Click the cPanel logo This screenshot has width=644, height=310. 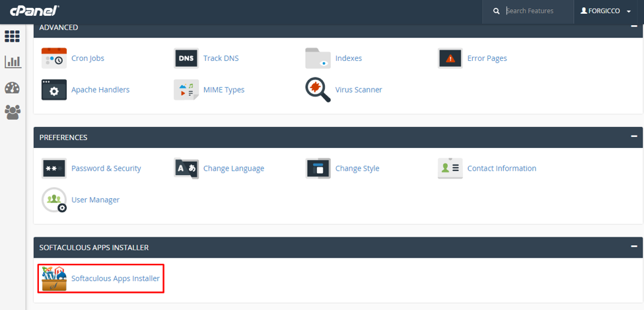(x=34, y=11)
